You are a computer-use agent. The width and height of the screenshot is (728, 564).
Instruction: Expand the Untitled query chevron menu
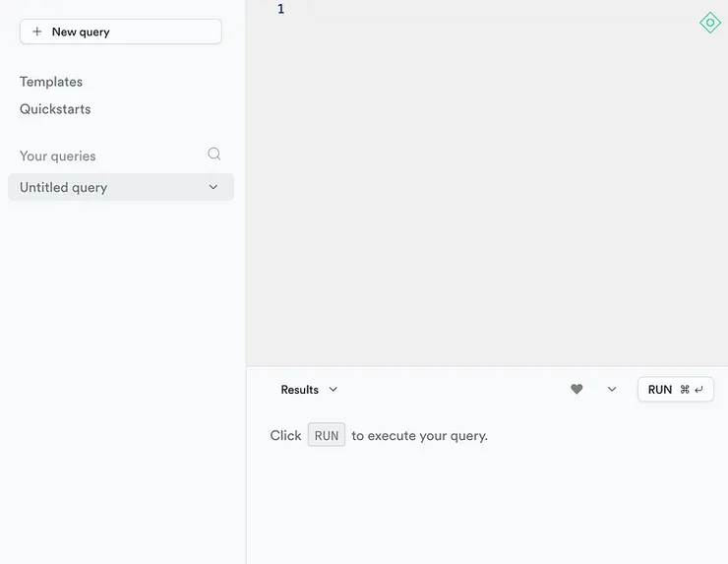point(213,187)
